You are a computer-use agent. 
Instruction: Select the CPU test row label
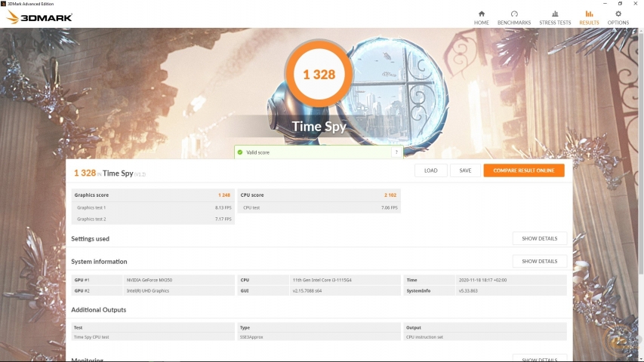coord(251,207)
